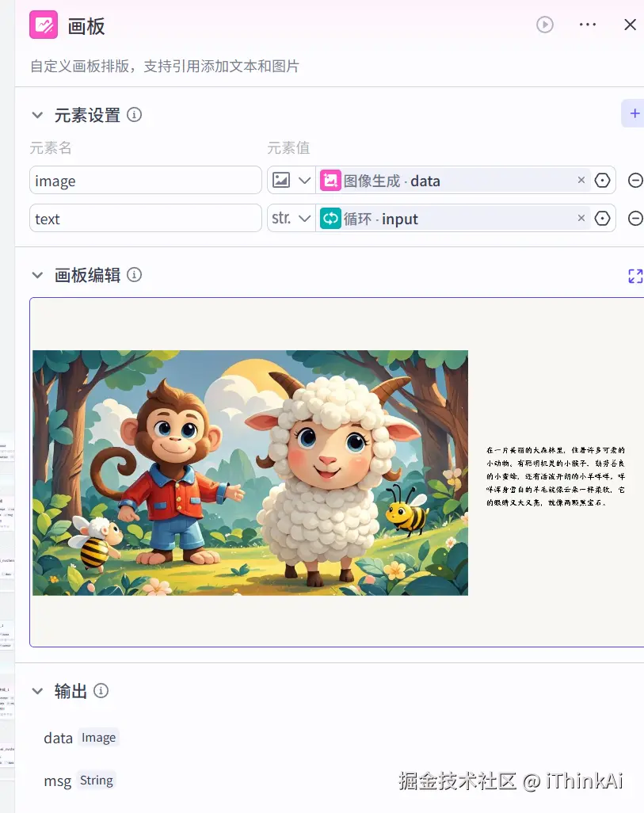Click the data Image output tag
Image resolution: width=644 pixels, height=813 pixels.
coord(98,737)
